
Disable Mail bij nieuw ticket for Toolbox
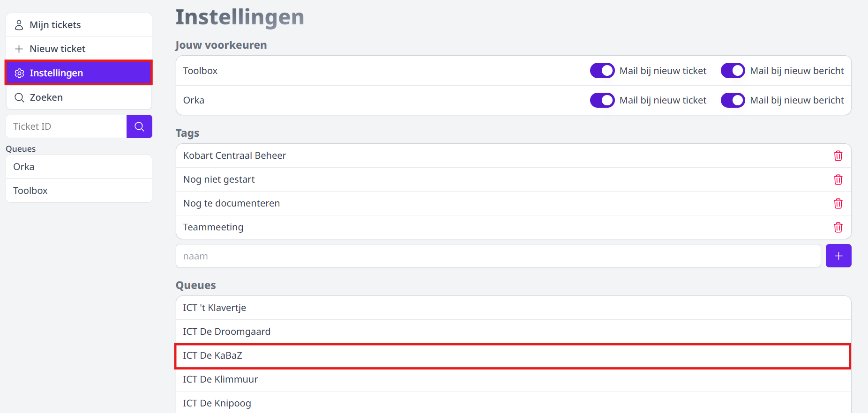[602, 70]
